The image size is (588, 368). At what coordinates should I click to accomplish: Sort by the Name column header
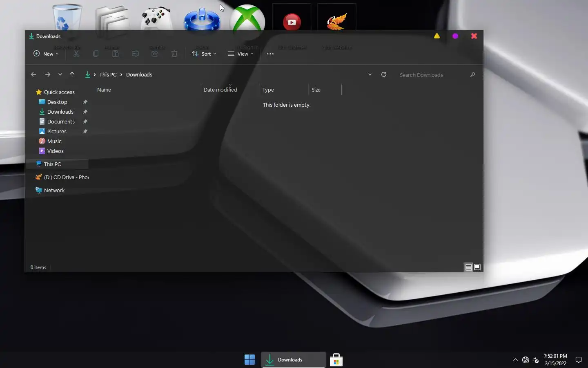(x=148, y=90)
